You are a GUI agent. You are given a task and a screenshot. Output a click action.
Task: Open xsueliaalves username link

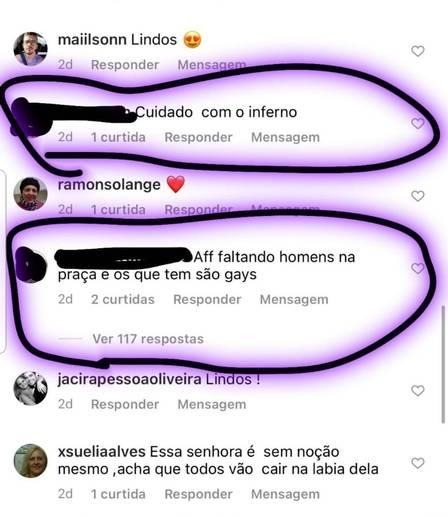[102, 452]
